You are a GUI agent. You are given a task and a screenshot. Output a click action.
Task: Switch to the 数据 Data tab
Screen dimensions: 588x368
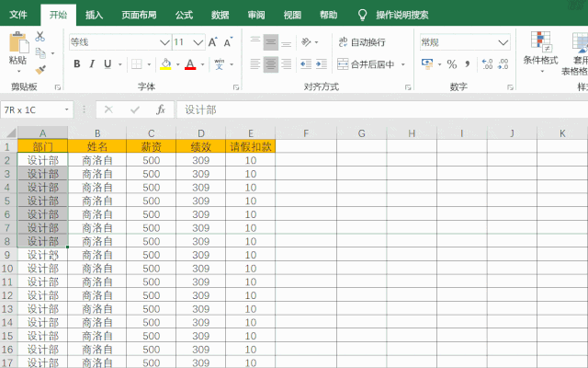pos(220,15)
